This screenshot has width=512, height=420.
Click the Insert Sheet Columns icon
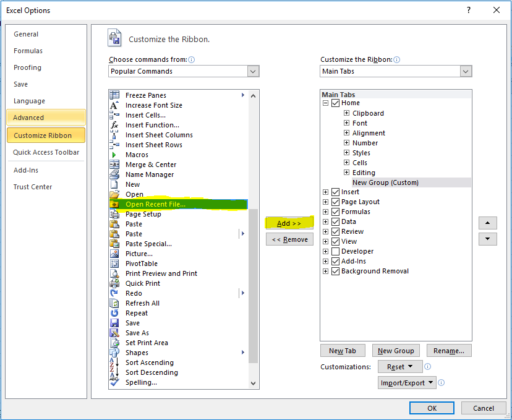[x=114, y=135]
